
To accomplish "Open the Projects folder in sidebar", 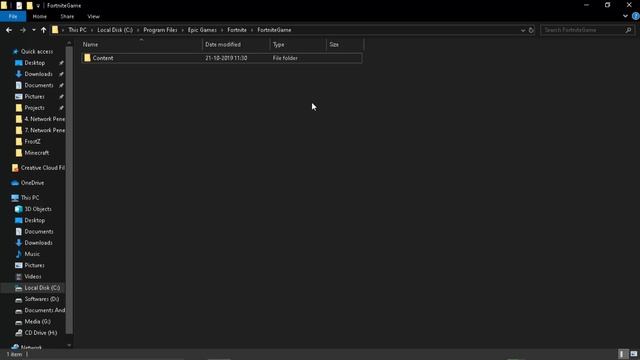I will point(34,108).
